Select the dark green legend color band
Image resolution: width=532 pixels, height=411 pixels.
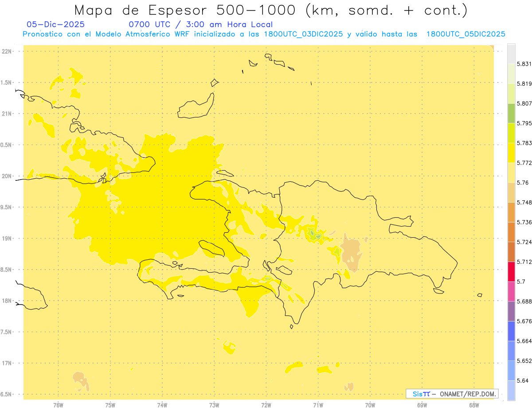pos(511,113)
